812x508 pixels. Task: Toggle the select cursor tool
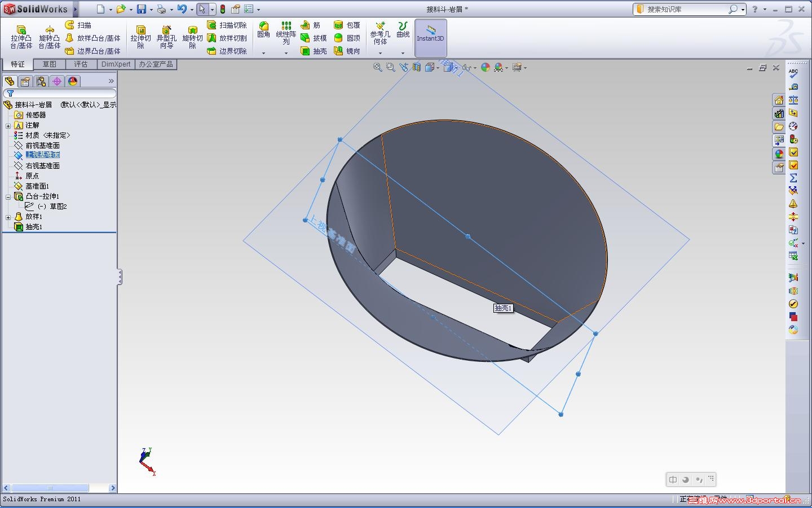coord(202,9)
